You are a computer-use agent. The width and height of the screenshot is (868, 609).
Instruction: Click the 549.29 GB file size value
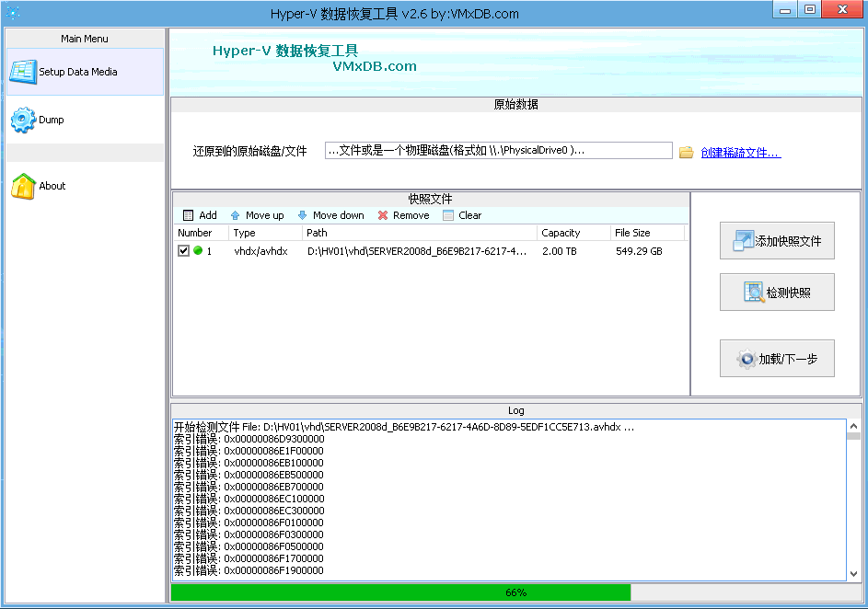639,251
